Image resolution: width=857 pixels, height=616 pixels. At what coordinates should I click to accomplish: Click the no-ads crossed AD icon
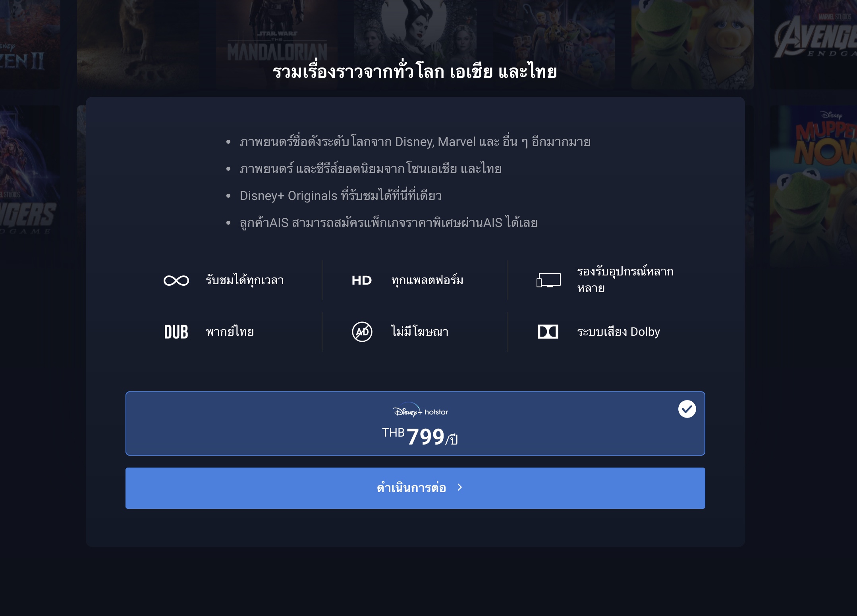pyautogui.click(x=362, y=332)
